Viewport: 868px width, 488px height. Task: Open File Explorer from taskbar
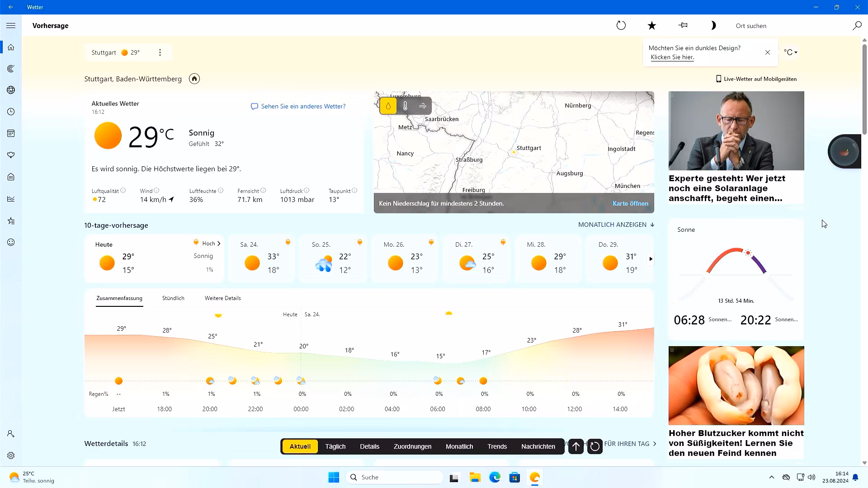coord(475,477)
